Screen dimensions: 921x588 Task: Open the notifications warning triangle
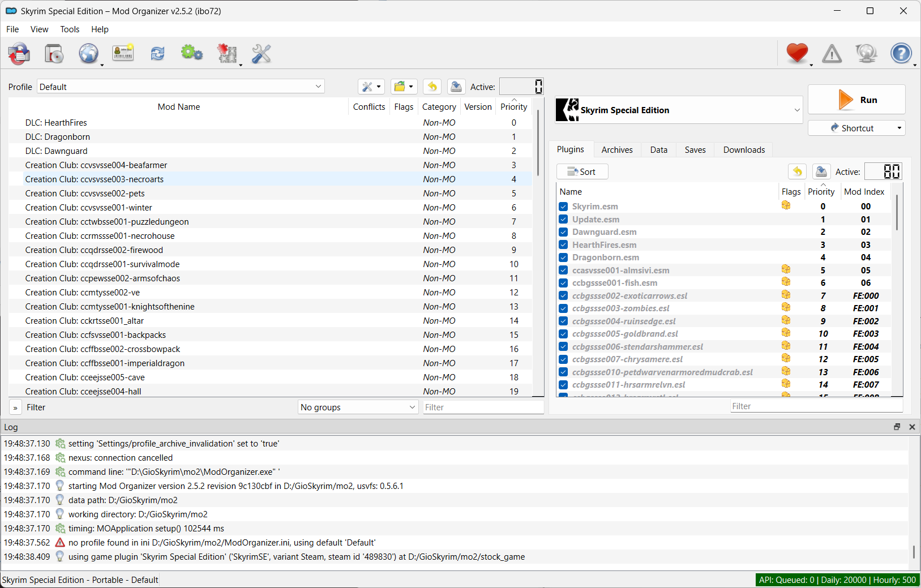(831, 53)
